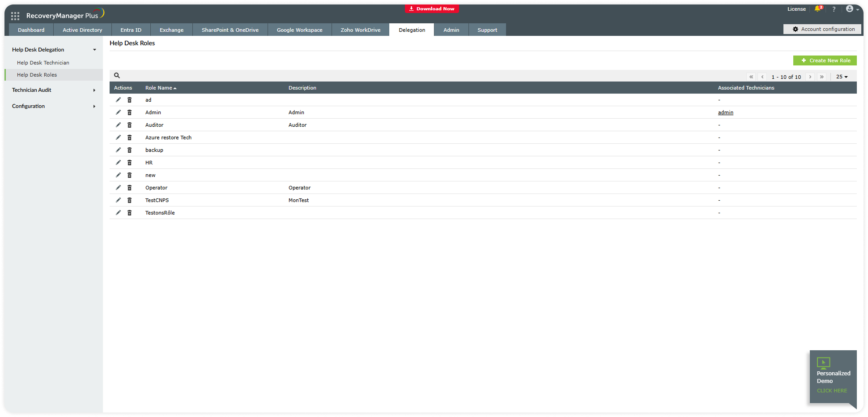This screenshot has height=417, width=868.
Task: Expand the Configuration sidebar section
Action: [x=54, y=106]
